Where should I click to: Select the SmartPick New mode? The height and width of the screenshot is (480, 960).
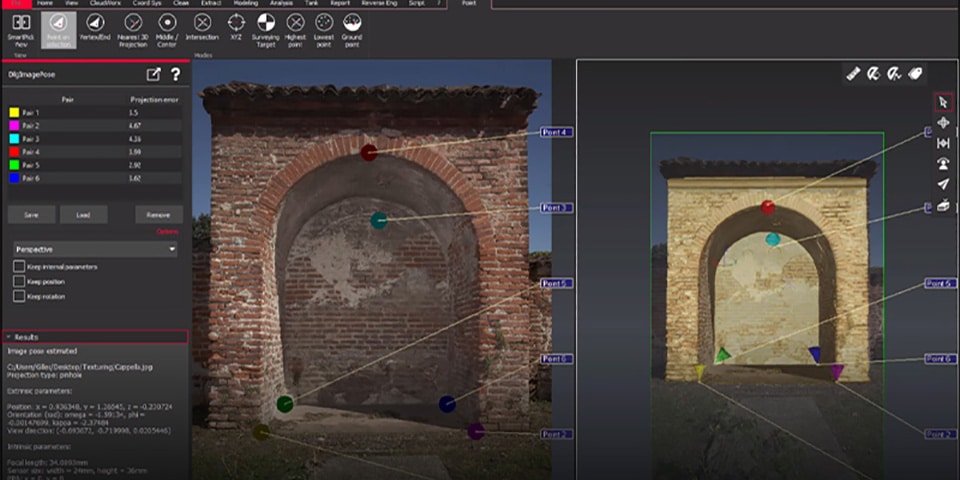(21, 30)
